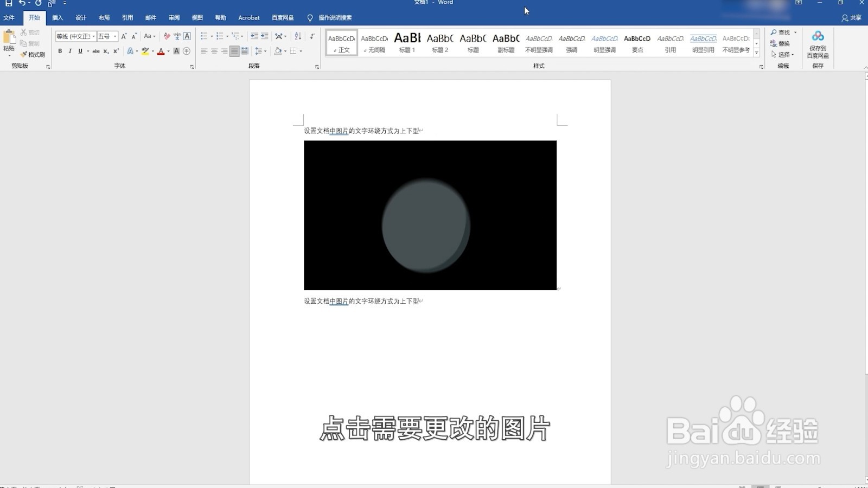Apply the 标题 1 style from the gallery
The width and height of the screenshot is (868, 488).
coord(406,43)
